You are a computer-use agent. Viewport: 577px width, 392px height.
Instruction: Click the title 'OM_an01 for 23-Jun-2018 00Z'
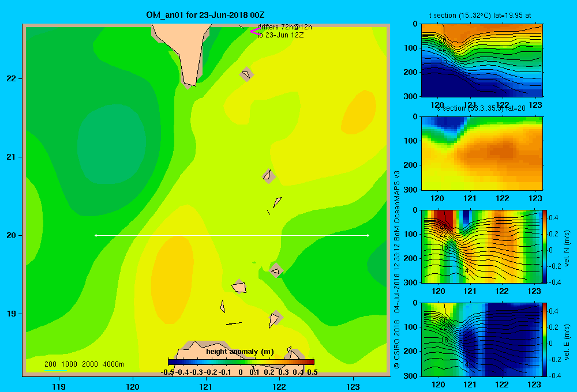205,15
